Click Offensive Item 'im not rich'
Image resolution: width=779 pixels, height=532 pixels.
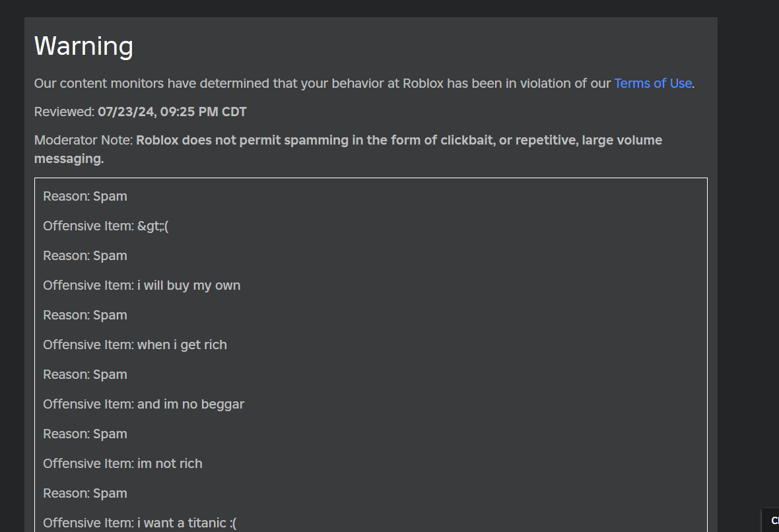point(123,463)
